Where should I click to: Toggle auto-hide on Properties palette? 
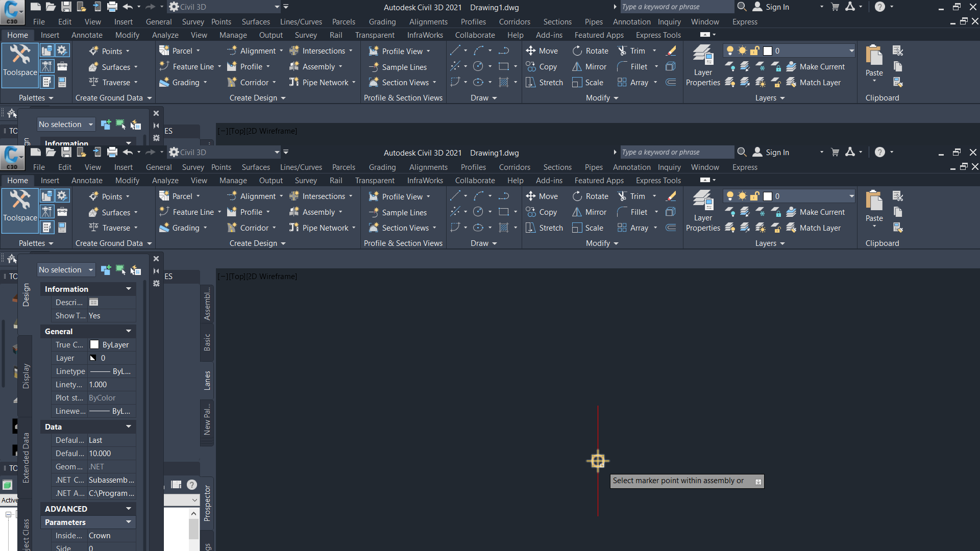156,271
